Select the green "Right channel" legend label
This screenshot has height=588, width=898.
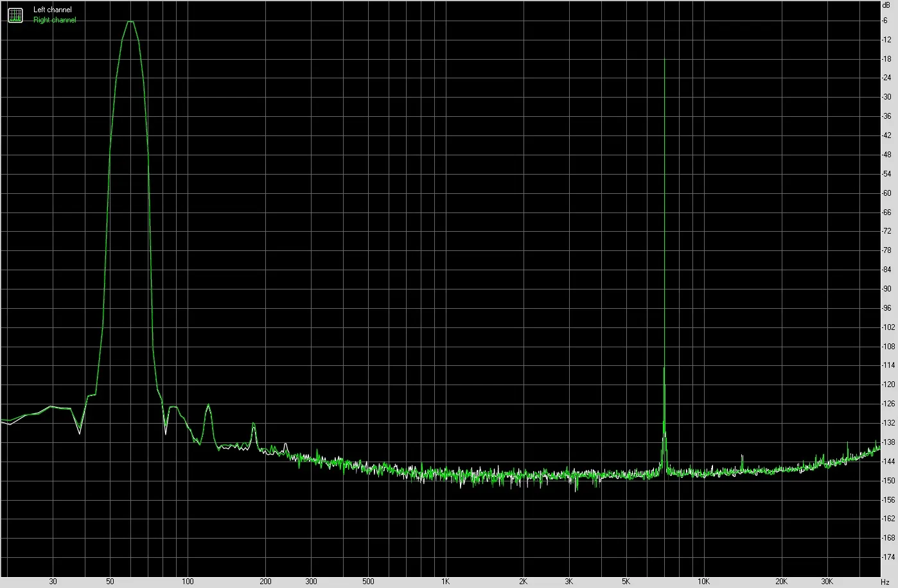click(55, 20)
